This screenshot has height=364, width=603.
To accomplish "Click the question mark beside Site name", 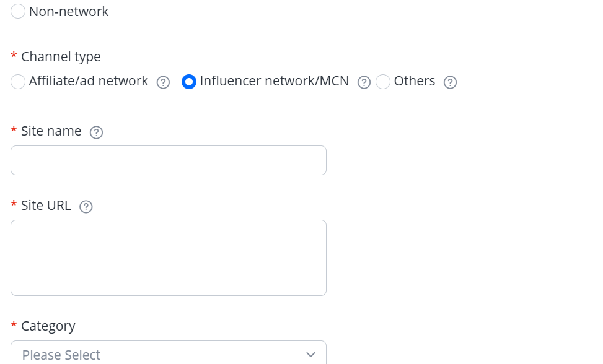I will click(96, 132).
